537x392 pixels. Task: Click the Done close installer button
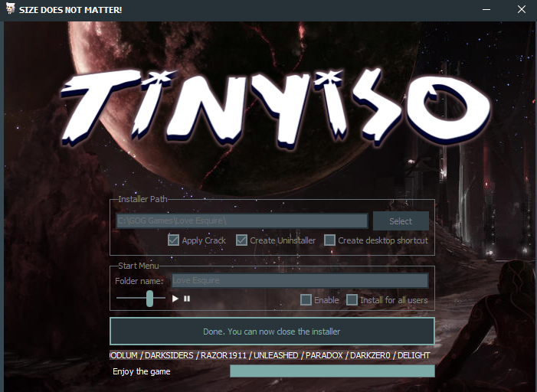tap(272, 331)
